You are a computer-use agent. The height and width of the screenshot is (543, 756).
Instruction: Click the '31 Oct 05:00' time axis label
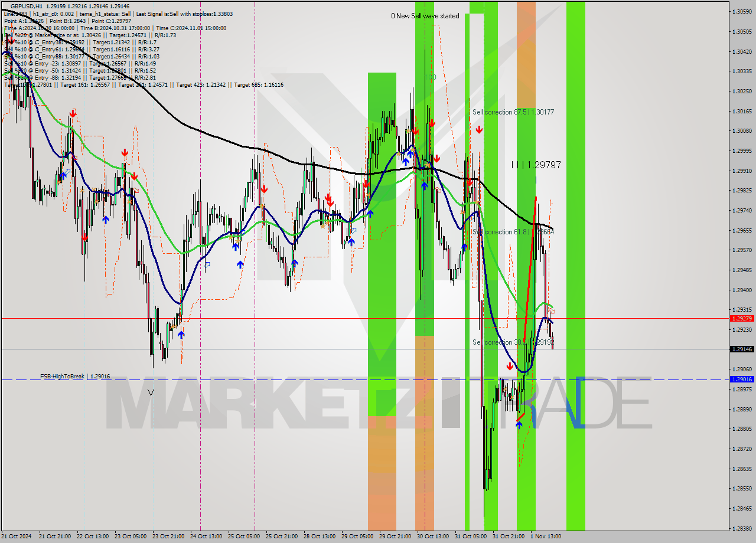point(471,537)
